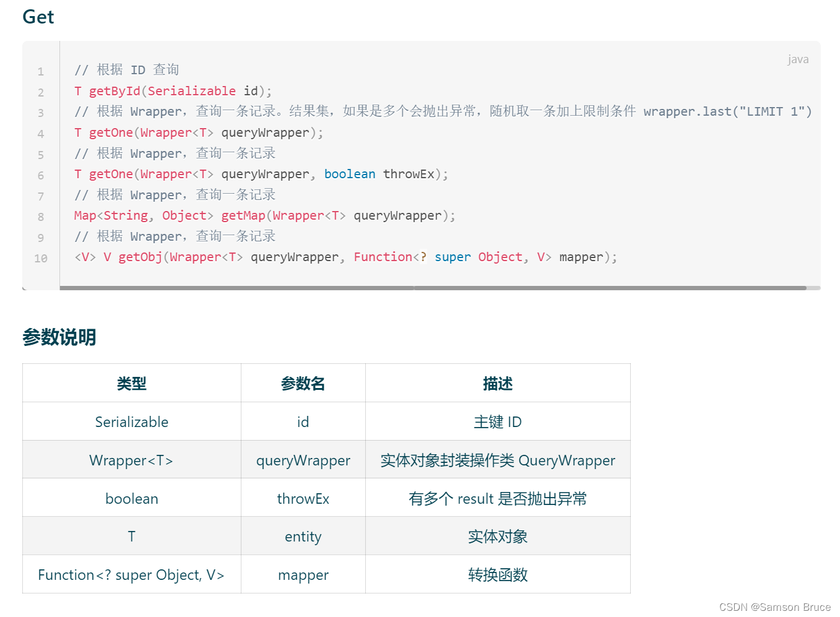Click code line 'T getOne(Wrapper<T> queryWrapper);'
The height and width of the screenshot is (617, 840).
tap(199, 132)
